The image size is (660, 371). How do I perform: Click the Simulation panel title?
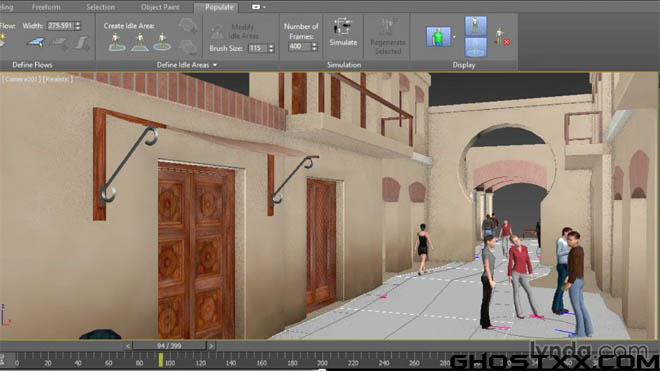(x=344, y=65)
